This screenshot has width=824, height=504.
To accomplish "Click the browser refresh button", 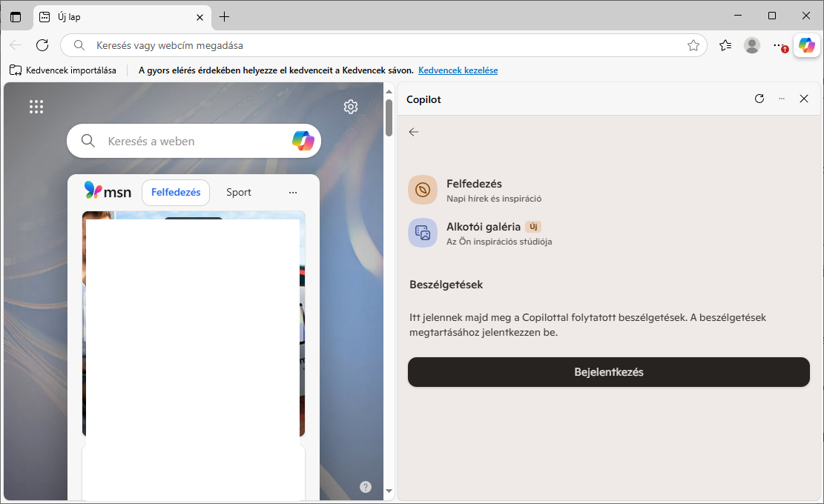I will click(42, 45).
